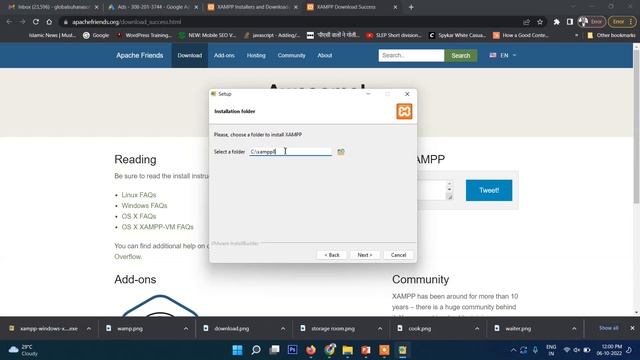Open the EN language dropdown

click(x=503, y=56)
